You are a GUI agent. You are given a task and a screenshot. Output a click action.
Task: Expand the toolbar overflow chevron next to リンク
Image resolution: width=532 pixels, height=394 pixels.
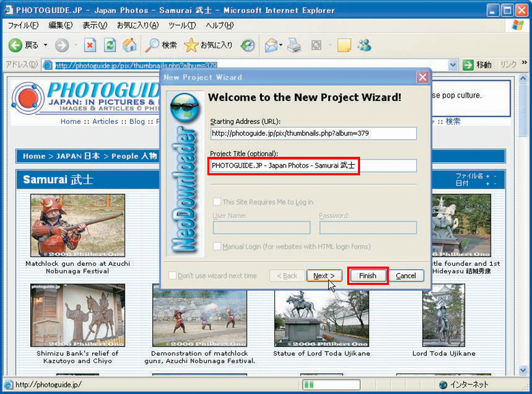[524, 63]
